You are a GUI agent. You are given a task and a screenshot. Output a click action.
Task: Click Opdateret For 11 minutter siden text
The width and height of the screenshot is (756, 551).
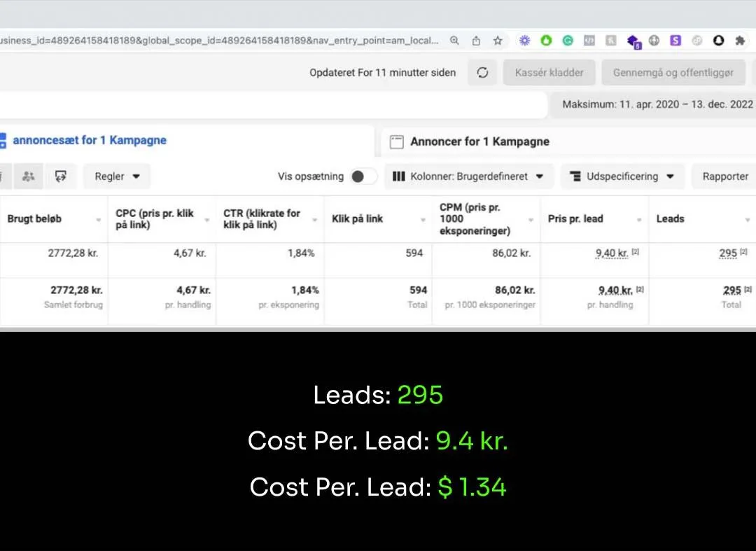click(x=382, y=73)
